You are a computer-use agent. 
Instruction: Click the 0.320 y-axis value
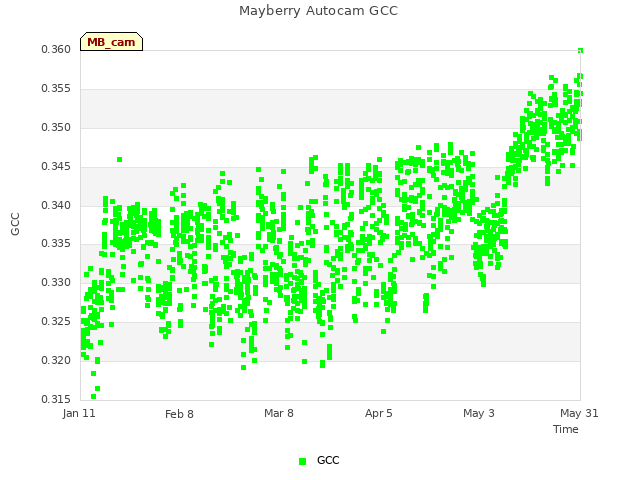point(56,360)
